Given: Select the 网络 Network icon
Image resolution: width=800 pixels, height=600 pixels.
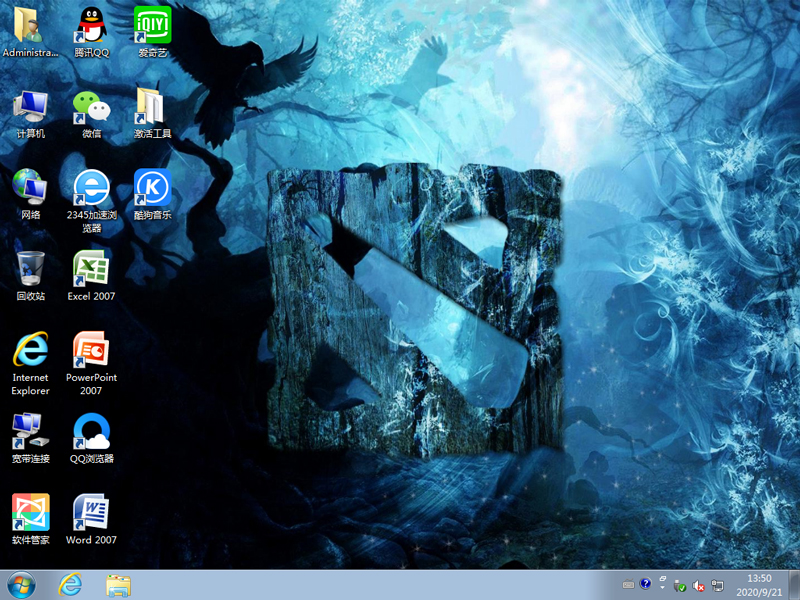Looking at the screenshot, I should 30,194.
